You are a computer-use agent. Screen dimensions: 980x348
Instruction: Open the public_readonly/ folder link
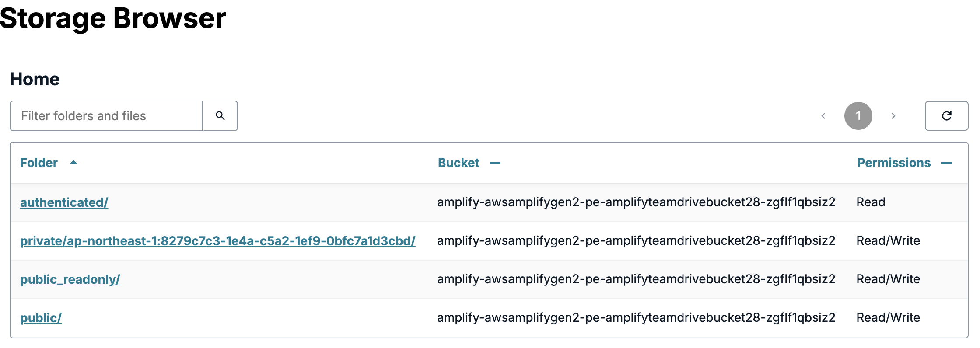pyautogui.click(x=70, y=279)
